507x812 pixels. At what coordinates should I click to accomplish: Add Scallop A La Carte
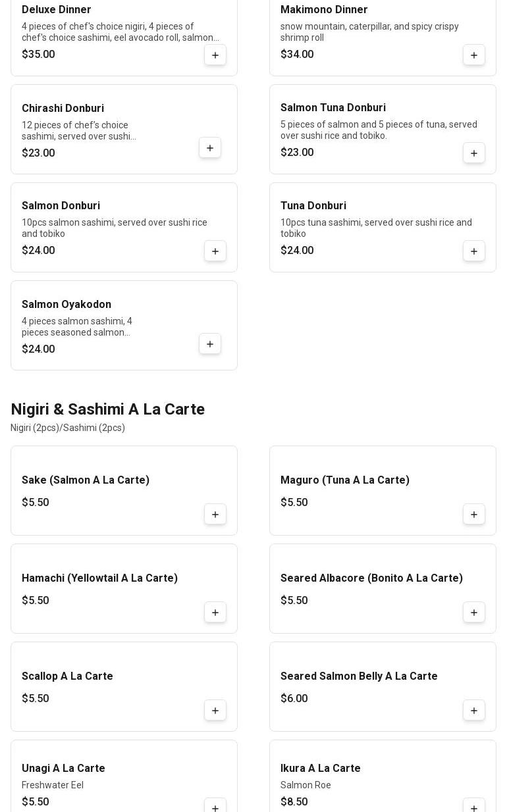click(x=215, y=711)
